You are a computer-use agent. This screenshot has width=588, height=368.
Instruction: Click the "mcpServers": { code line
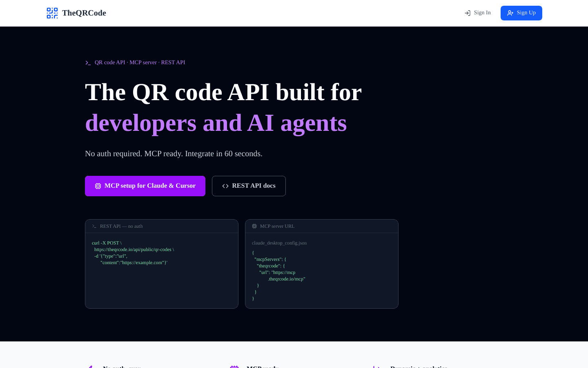click(270, 259)
